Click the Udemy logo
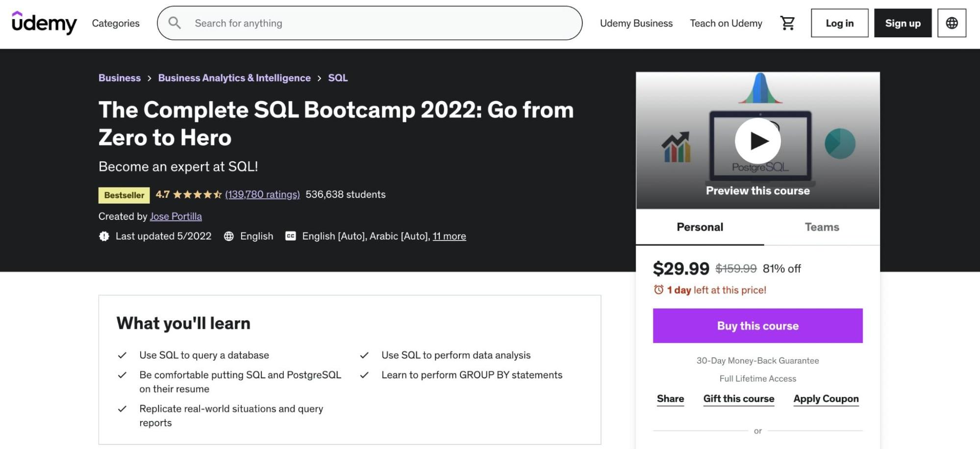The height and width of the screenshot is (449, 980). (44, 23)
